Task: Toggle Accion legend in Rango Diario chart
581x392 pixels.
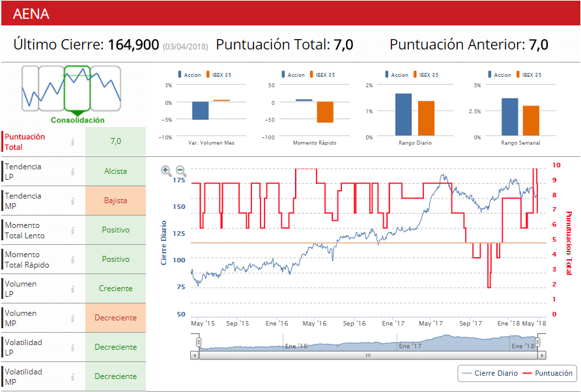Action: click(x=397, y=74)
